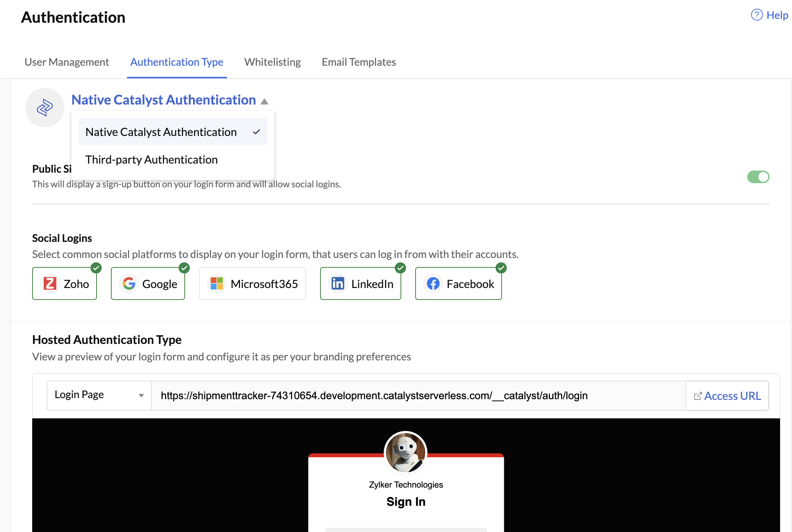Click the LinkedIn social login icon
Image resolution: width=792 pixels, height=532 pixels.
338,283
